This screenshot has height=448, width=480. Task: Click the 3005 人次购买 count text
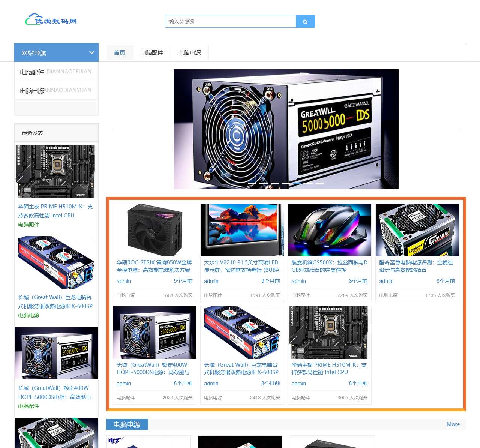coord(352,398)
